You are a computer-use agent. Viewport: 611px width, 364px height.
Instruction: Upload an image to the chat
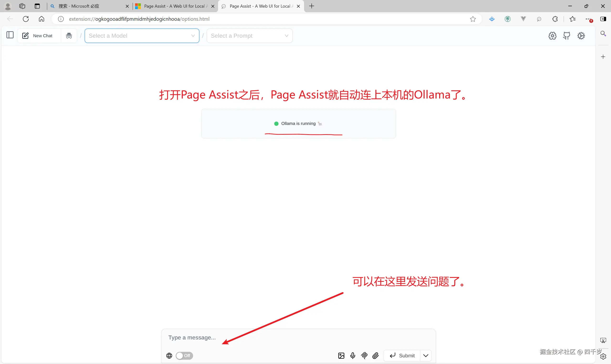(341, 355)
